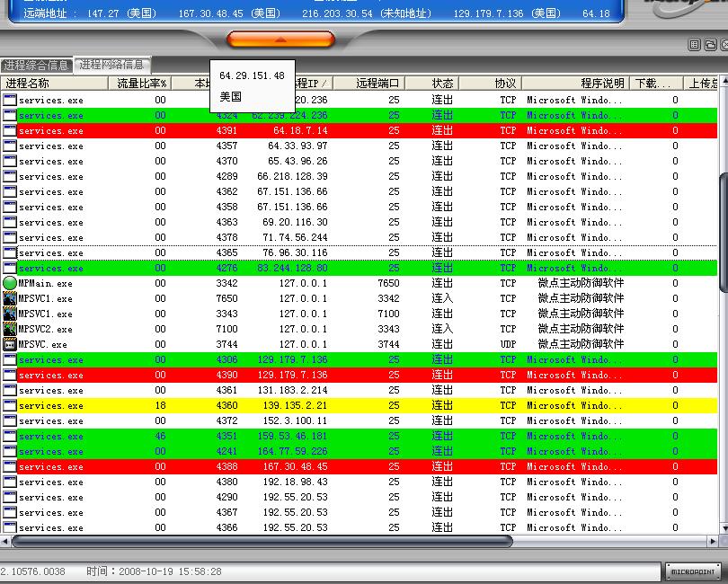Click remote port 7650 in MPMain.exe row

[x=388, y=283]
